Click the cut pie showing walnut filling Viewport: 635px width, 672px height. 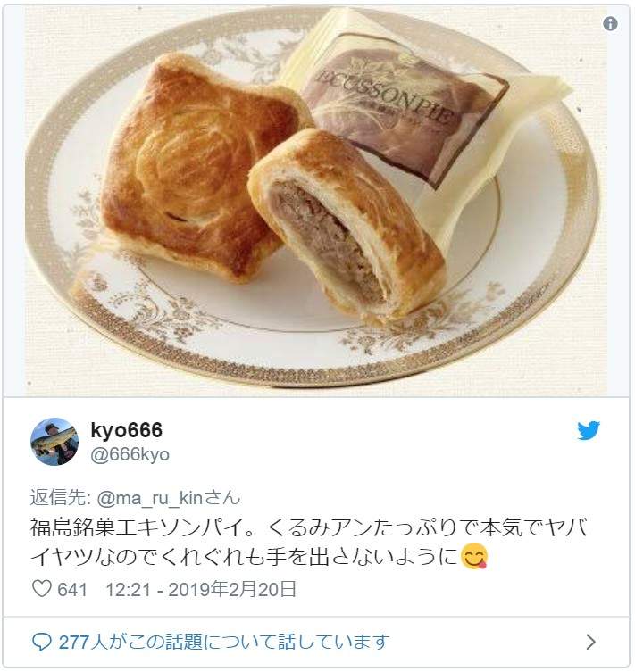pos(347,225)
